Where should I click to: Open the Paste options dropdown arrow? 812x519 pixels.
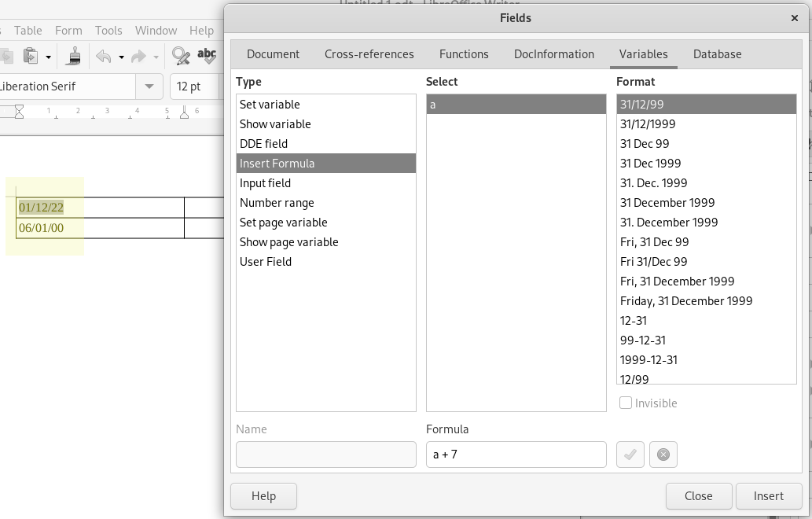48,57
